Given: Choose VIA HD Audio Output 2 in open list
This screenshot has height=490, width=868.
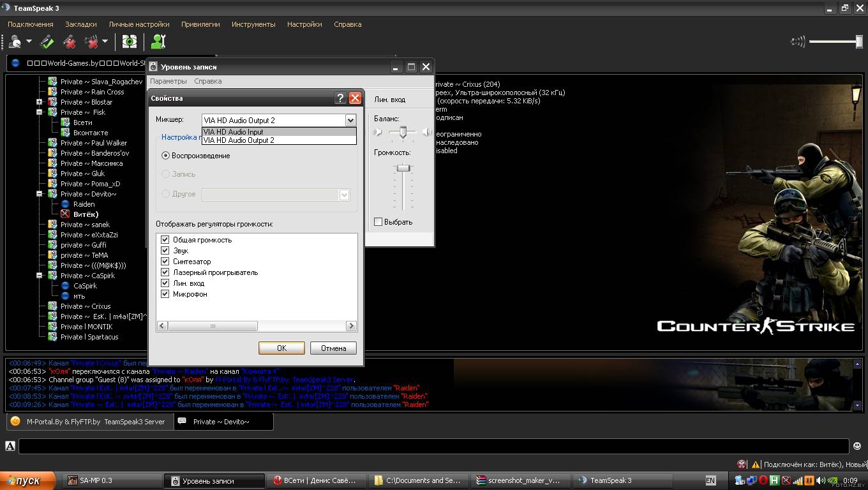Looking at the screenshot, I should pyautogui.click(x=279, y=140).
